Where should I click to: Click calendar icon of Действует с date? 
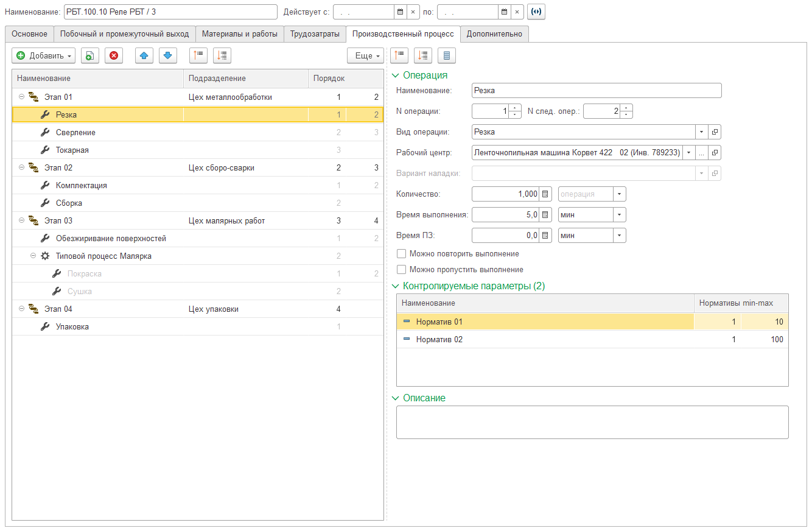400,12
